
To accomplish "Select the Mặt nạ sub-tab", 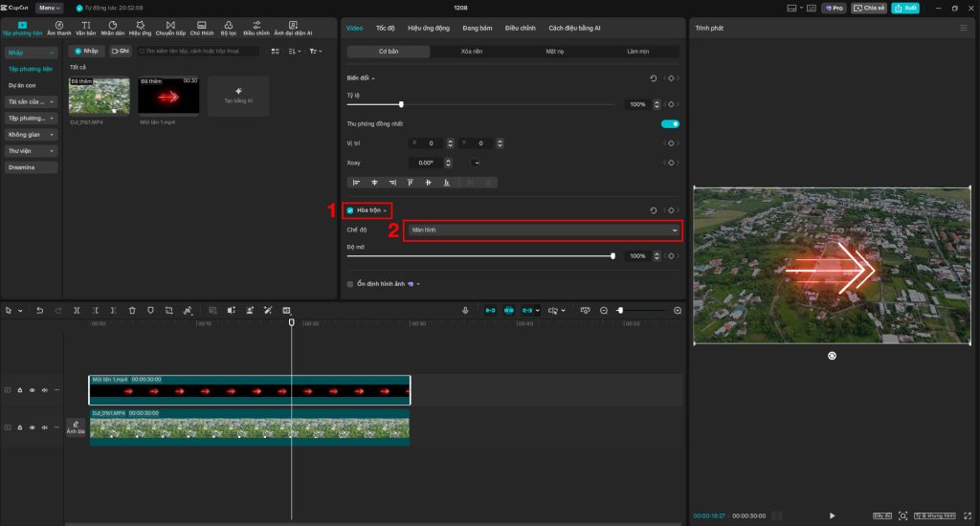I will [x=555, y=51].
